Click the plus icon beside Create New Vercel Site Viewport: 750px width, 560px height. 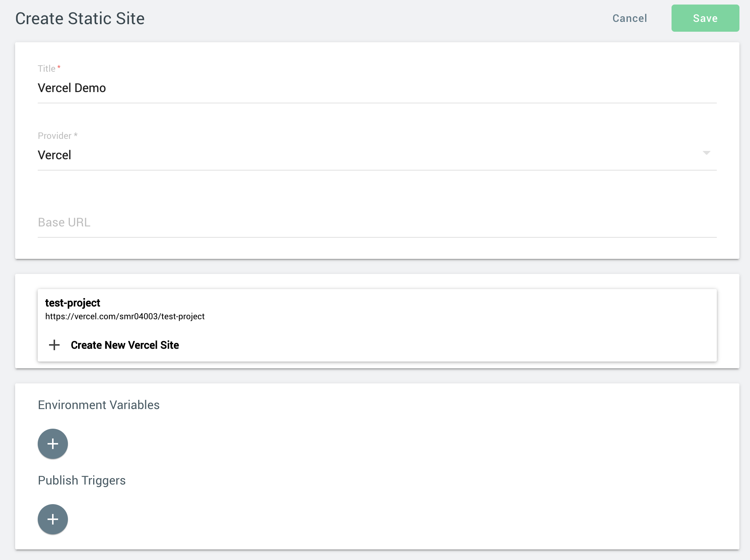54,345
